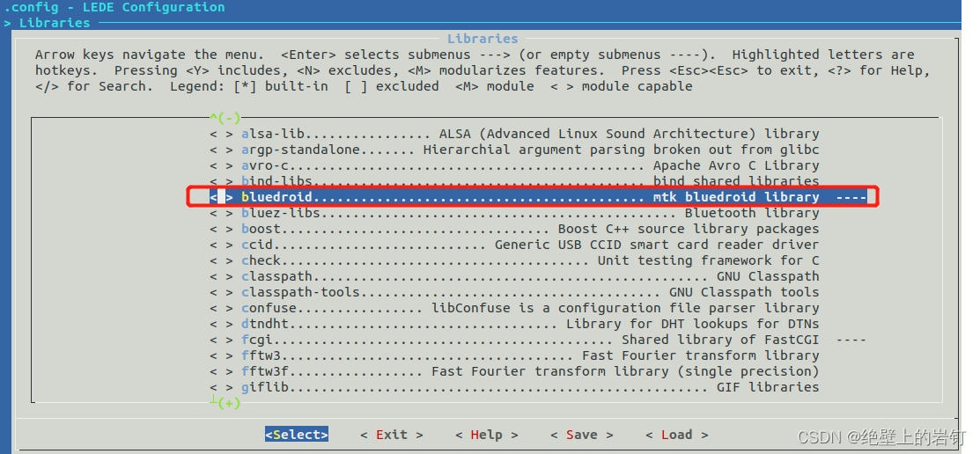
Task: Select the bind-libs shared libraries entry
Action: pyautogui.click(x=514, y=181)
